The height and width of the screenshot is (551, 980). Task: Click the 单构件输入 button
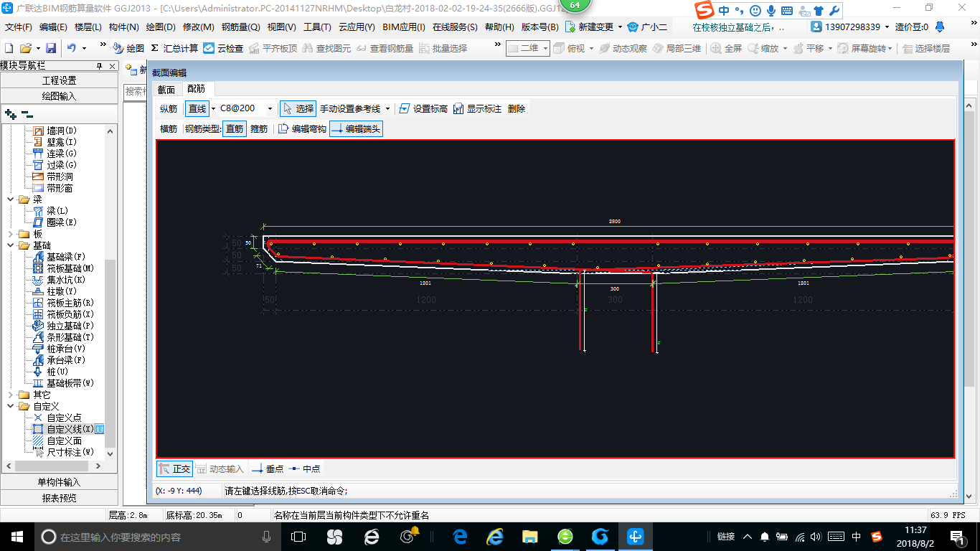click(59, 482)
